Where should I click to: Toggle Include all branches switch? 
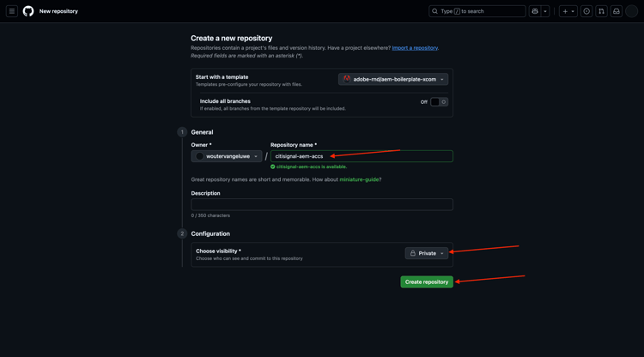coord(439,102)
